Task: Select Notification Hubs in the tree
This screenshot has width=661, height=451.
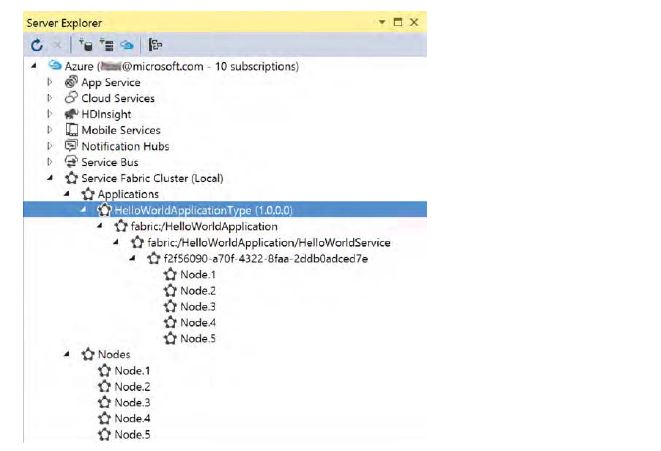Action: pos(125,146)
